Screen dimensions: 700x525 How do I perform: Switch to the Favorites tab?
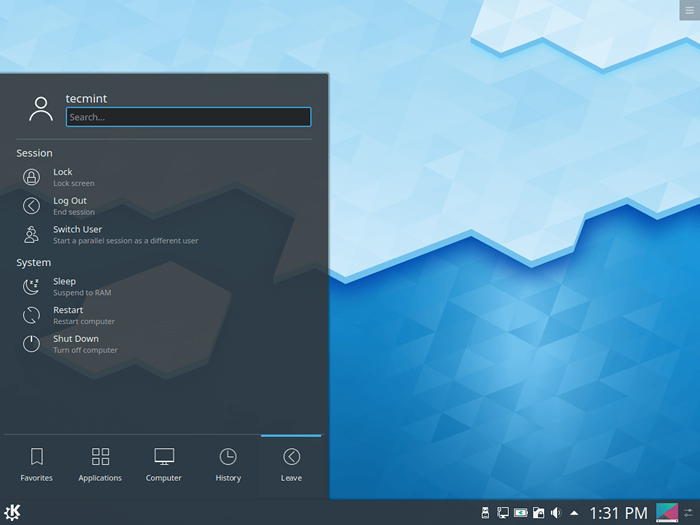(x=37, y=465)
